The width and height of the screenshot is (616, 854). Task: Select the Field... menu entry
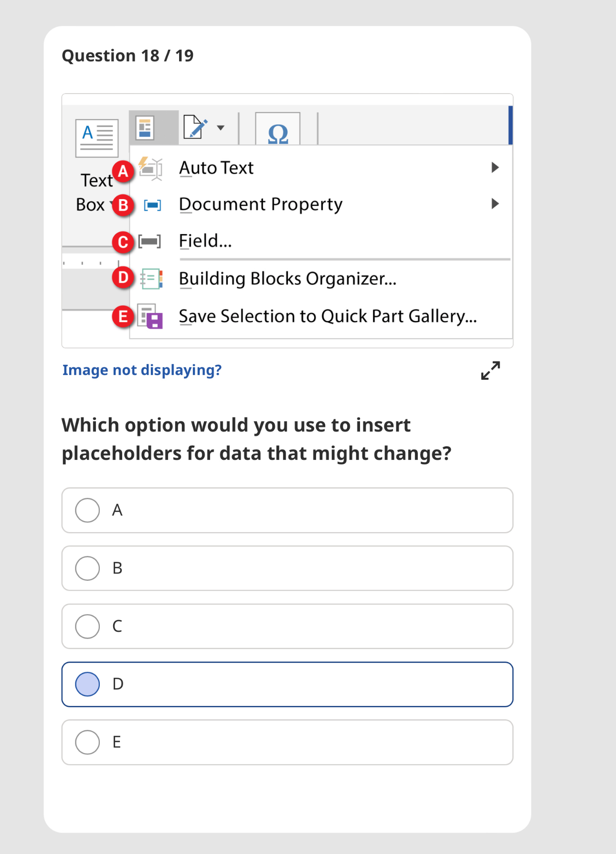pyautogui.click(x=205, y=241)
